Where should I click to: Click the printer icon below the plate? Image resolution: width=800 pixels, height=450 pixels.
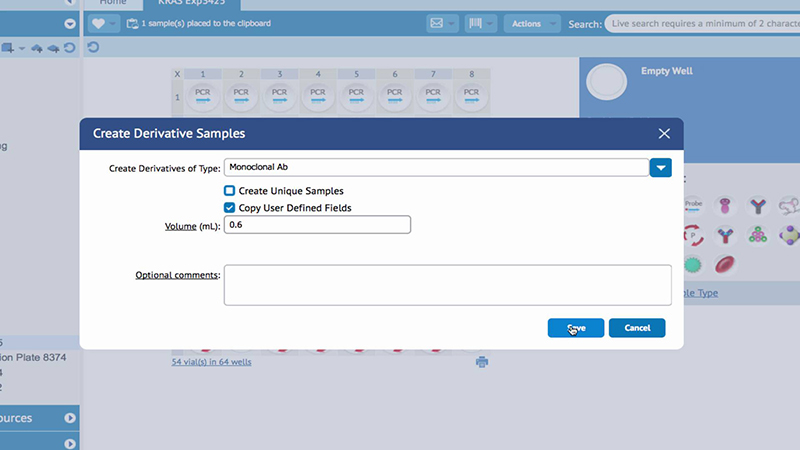pos(482,362)
